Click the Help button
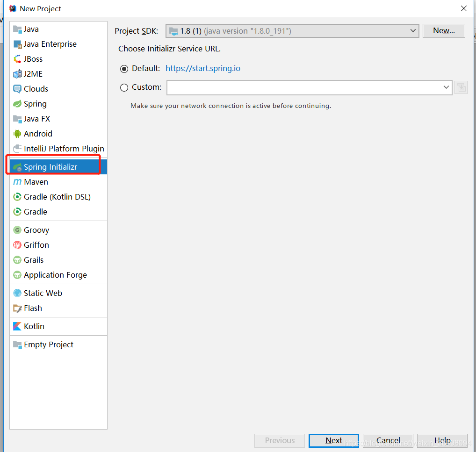The width and height of the screenshot is (476, 452). pos(442,440)
